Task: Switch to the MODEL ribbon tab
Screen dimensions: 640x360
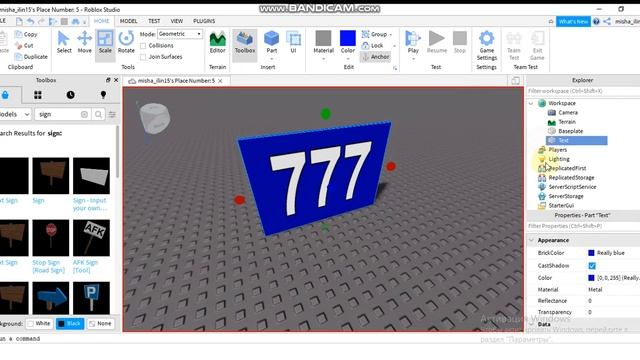Action: [x=129, y=21]
